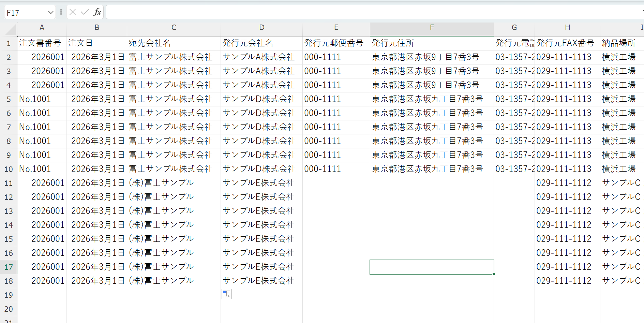Click the 注文日 header cell

(97, 43)
